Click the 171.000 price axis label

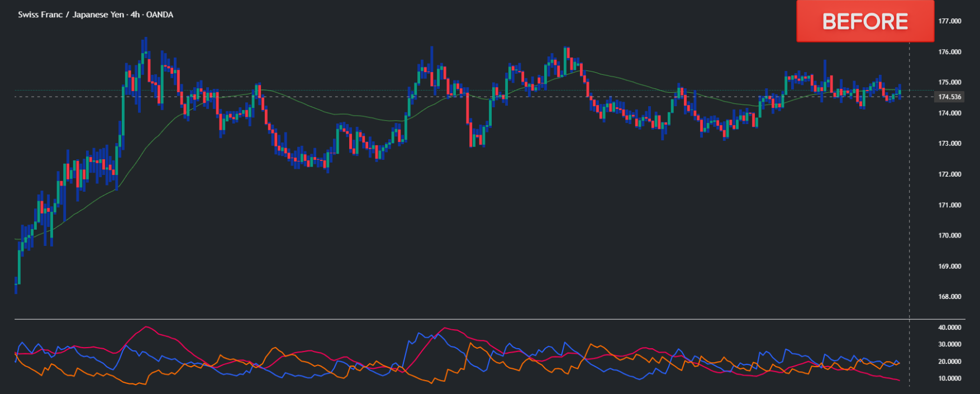tap(949, 205)
